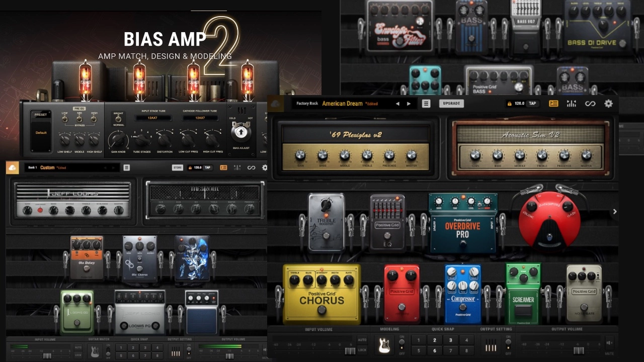The width and height of the screenshot is (644, 362).
Task: Open the mixer bars icon in American Dream toolbar
Action: click(572, 104)
